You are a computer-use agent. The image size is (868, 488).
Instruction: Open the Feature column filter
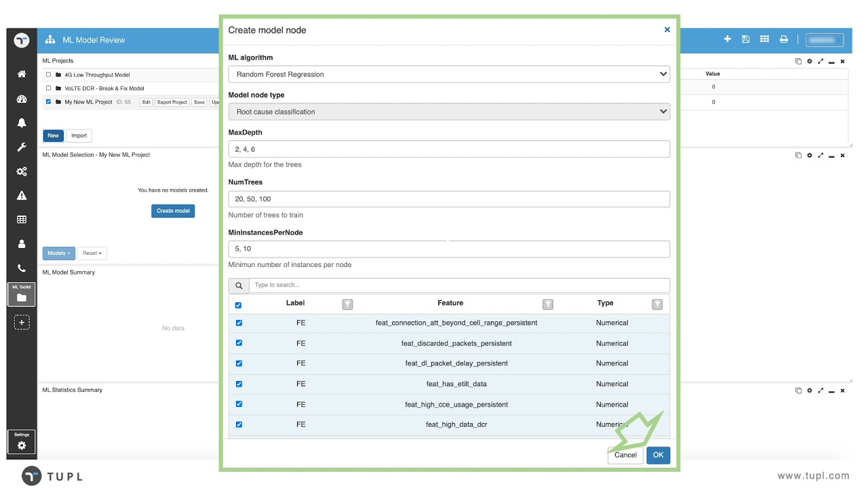(548, 304)
